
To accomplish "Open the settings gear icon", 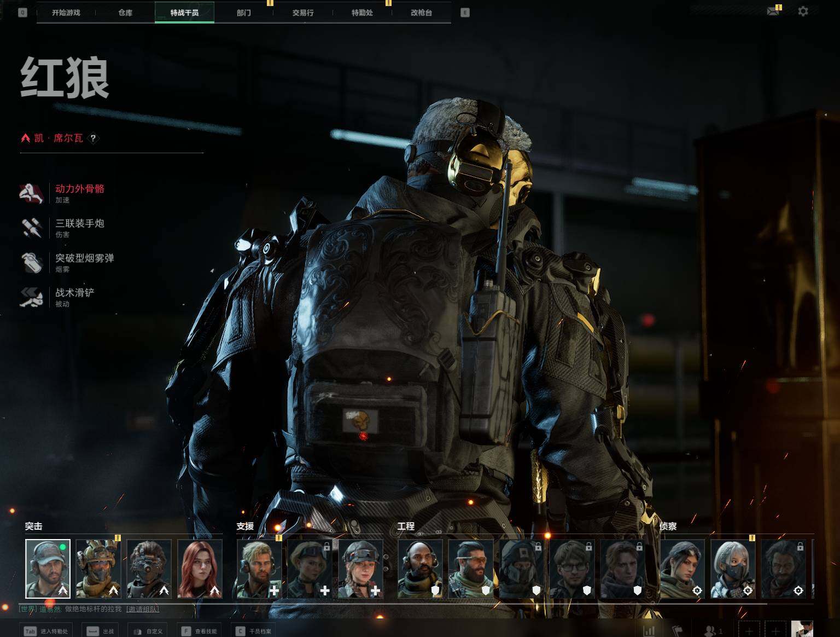I will click(x=803, y=11).
